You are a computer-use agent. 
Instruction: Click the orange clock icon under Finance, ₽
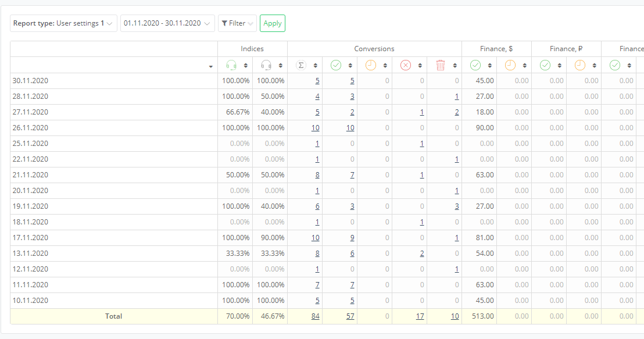tap(579, 66)
